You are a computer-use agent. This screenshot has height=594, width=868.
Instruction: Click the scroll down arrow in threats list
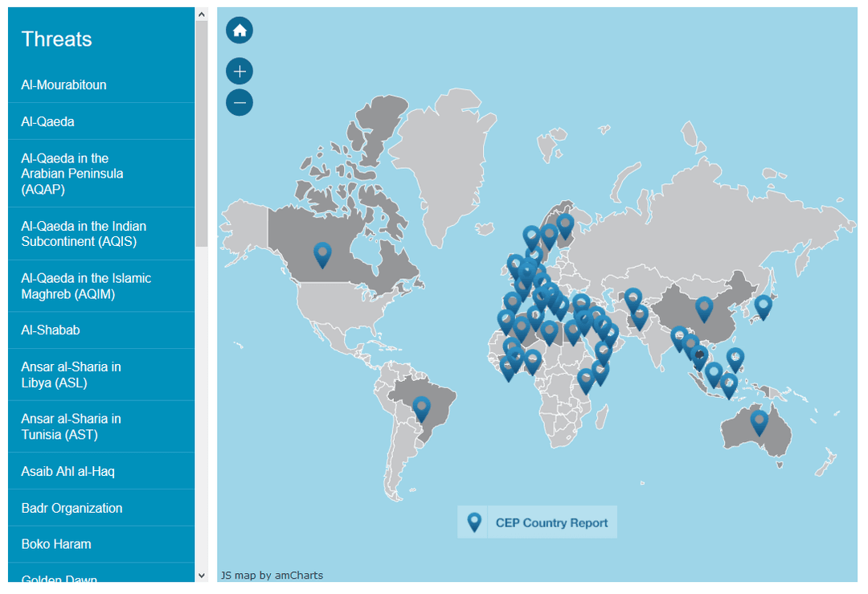click(201, 575)
